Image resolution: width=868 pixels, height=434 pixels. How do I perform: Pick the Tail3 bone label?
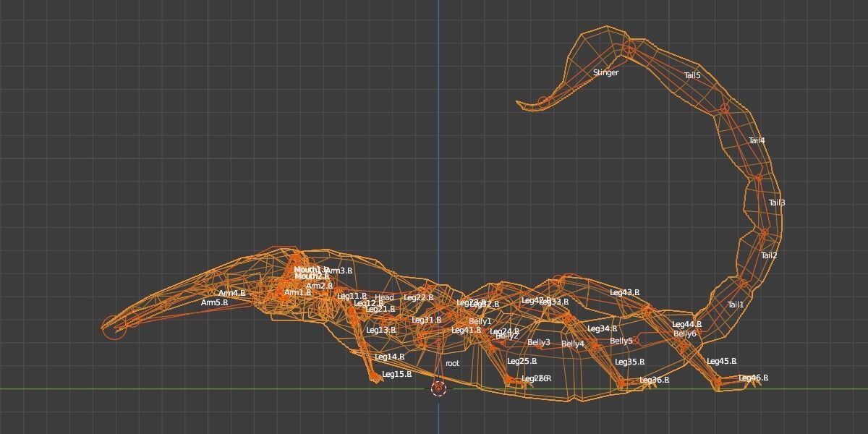777,203
